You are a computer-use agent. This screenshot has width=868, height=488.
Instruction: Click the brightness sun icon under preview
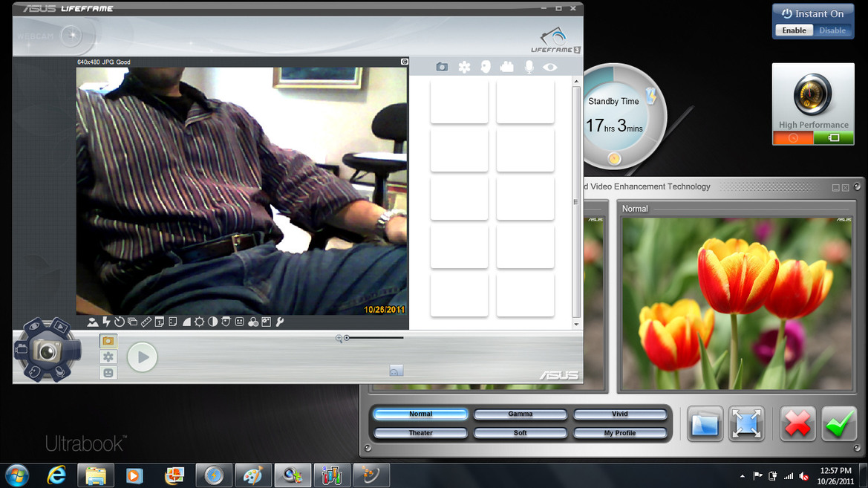pos(199,322)
